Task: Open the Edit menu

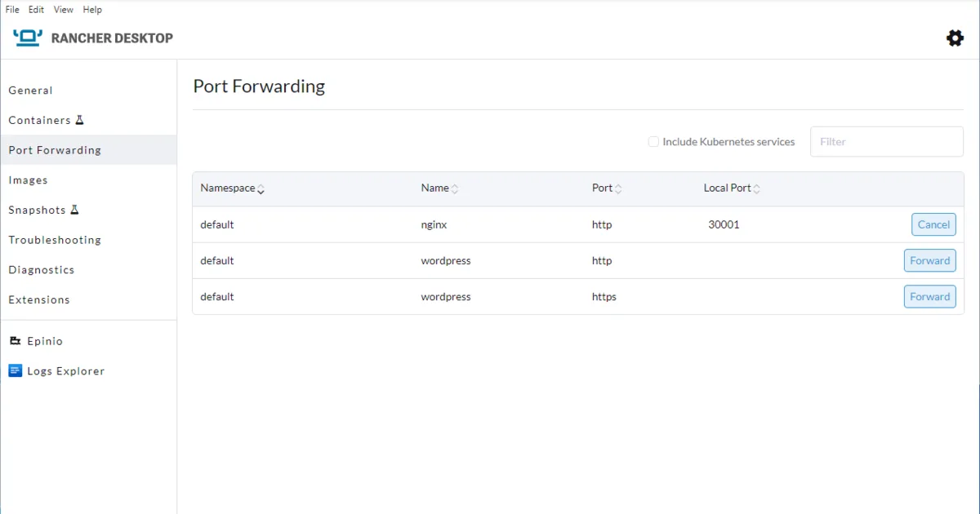Action: (36, 10)
